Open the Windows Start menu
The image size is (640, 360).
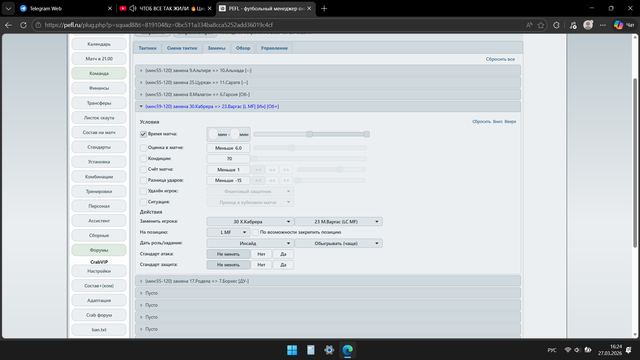point(292,350)
